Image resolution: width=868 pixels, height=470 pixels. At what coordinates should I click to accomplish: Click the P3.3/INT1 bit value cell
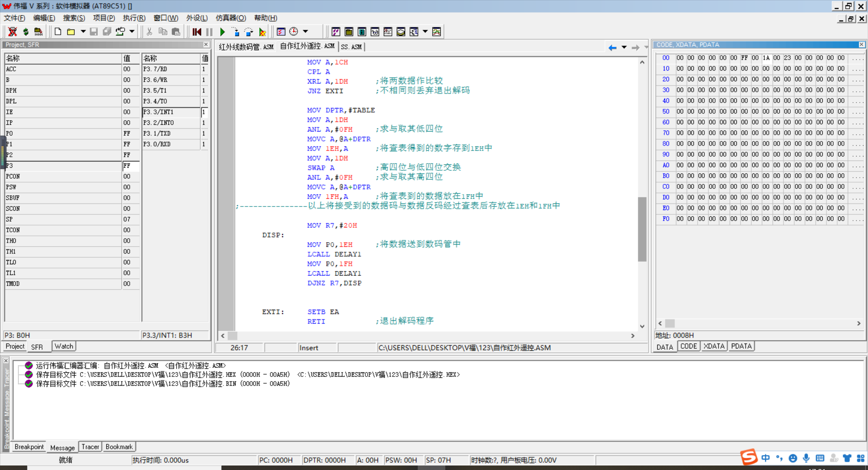point(204,112)
